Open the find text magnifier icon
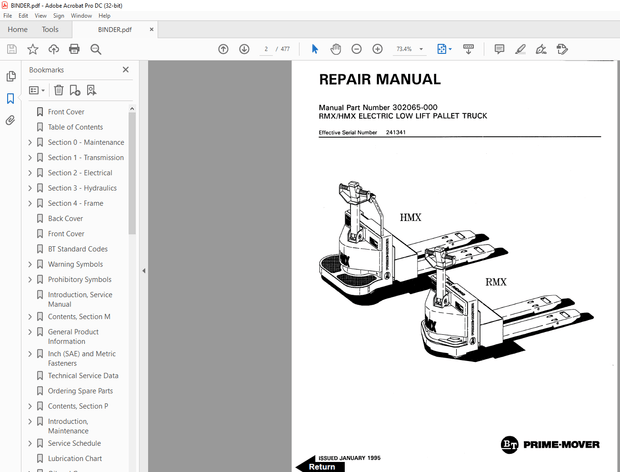This screenshot has width=620, height=472. coord(96,49)
